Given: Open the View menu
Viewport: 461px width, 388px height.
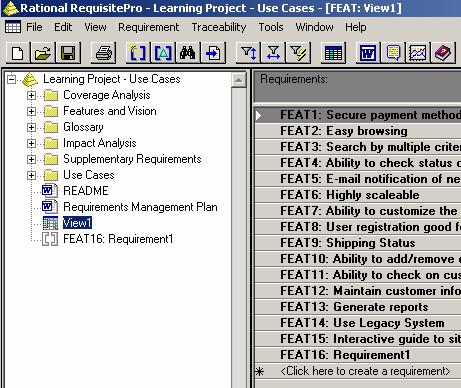Looking at the screenshot, I should click(x=95, y=27).
